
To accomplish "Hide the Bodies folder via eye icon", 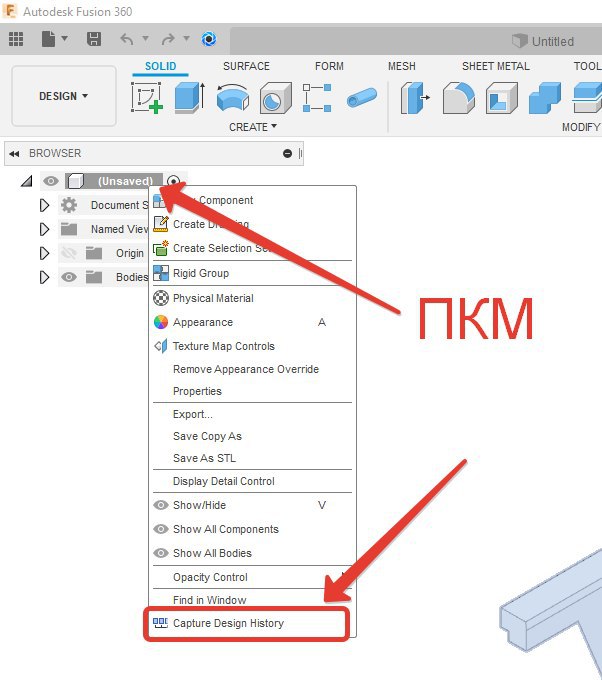I will pyautogui.click(x=69, y=277).
